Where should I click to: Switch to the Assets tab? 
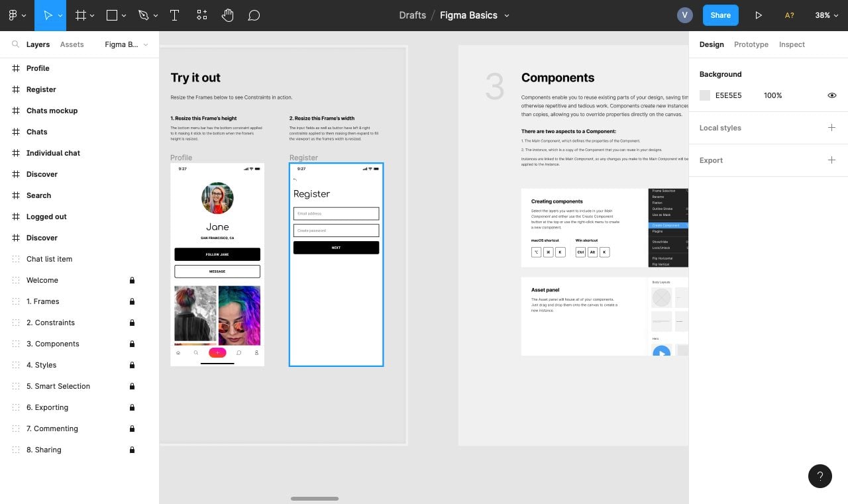(x=72, y=44)
